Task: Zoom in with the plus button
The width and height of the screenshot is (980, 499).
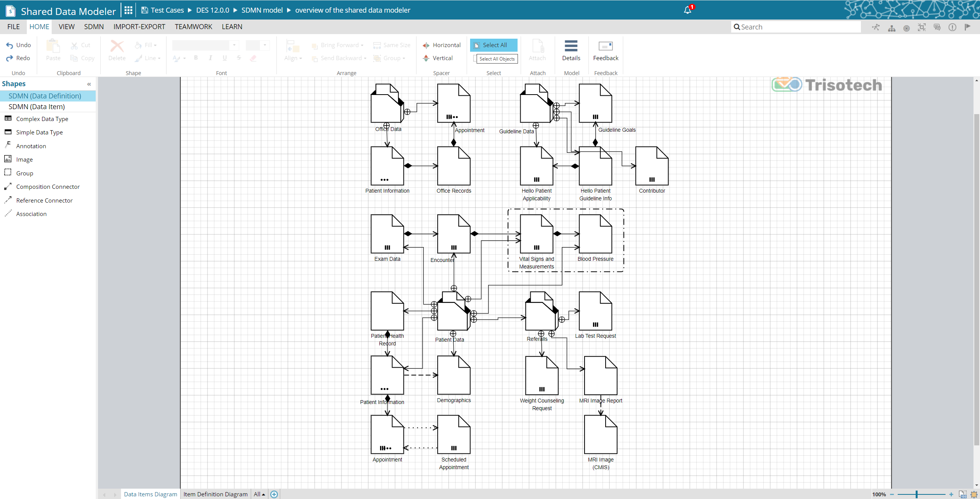Action: tap(951, 494)
